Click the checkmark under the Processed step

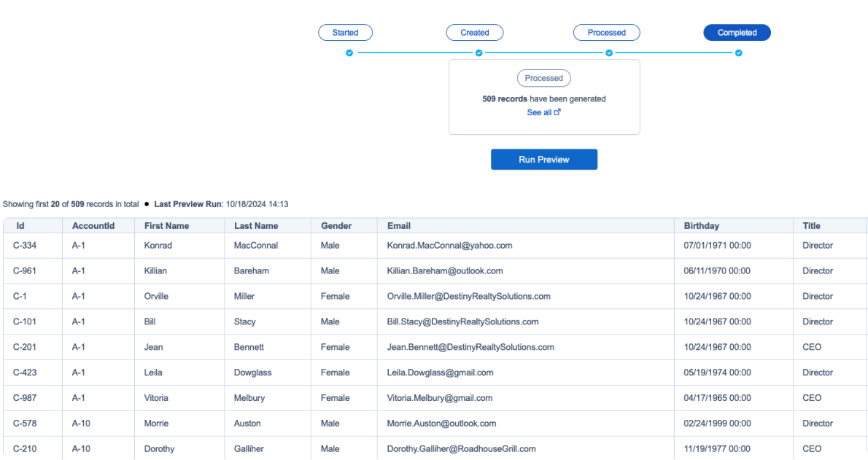click(x=609, y=53)
